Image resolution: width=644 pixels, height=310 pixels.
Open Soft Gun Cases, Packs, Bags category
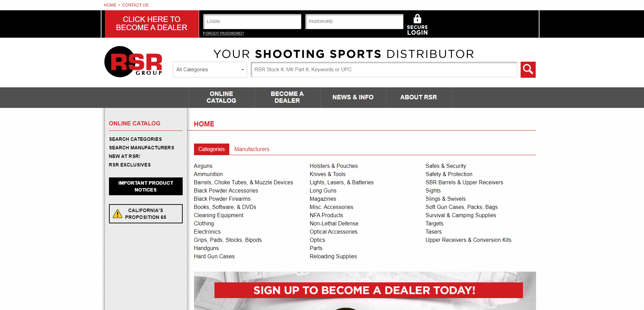[462, 207]
